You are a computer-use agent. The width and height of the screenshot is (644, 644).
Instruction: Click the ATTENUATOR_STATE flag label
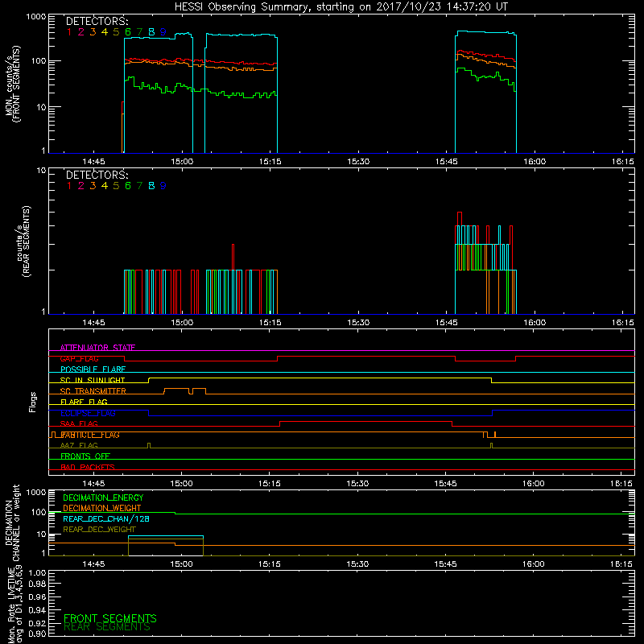click(x=97, y=348)
